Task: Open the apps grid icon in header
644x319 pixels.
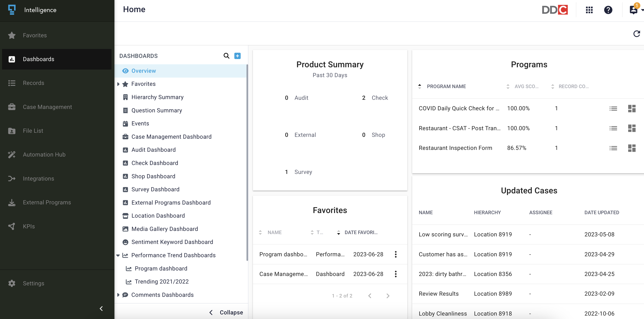Action: pyautogui.click(x=589, y=10)
